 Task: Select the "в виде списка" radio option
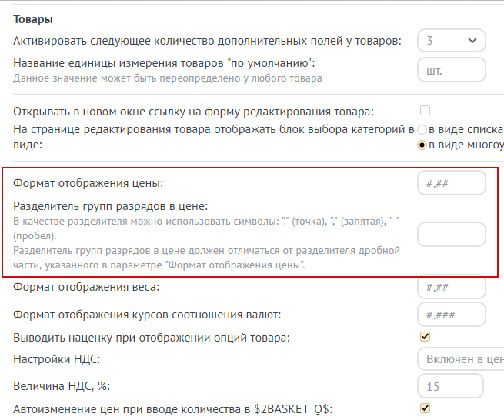422,129
